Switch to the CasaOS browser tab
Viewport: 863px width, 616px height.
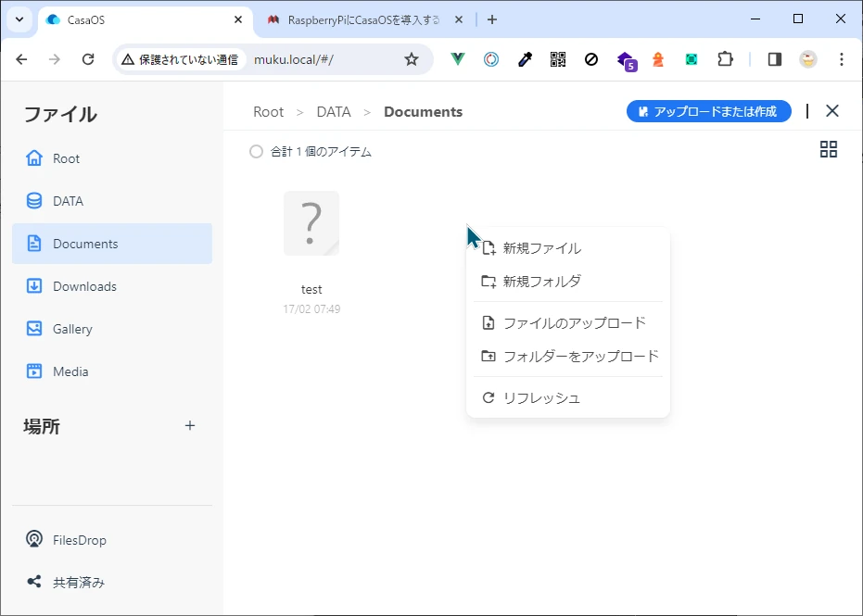tap(145, 20)
